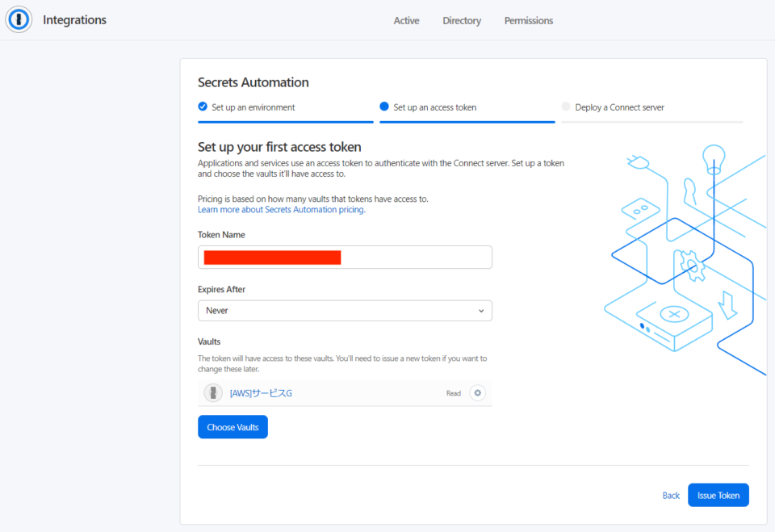Select the 'Deploy a Connect server' step
Image resolution: width=775 pixels, height=532 pixels.
click(x=619, y=107)
